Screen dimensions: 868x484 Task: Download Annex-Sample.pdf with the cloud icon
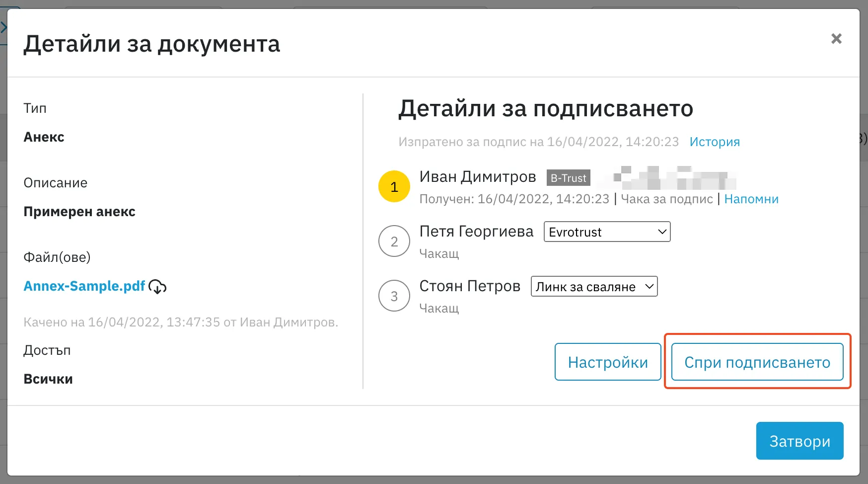tap(157, 287)
